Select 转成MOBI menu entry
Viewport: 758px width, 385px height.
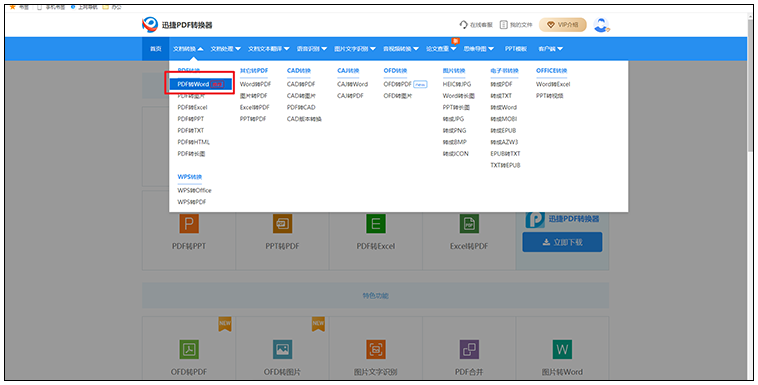504,119
